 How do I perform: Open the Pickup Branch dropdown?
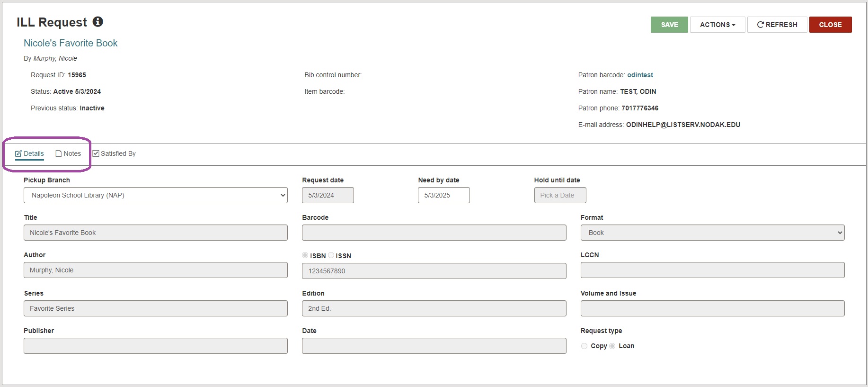pyautogui.click(x=155, y=195)
